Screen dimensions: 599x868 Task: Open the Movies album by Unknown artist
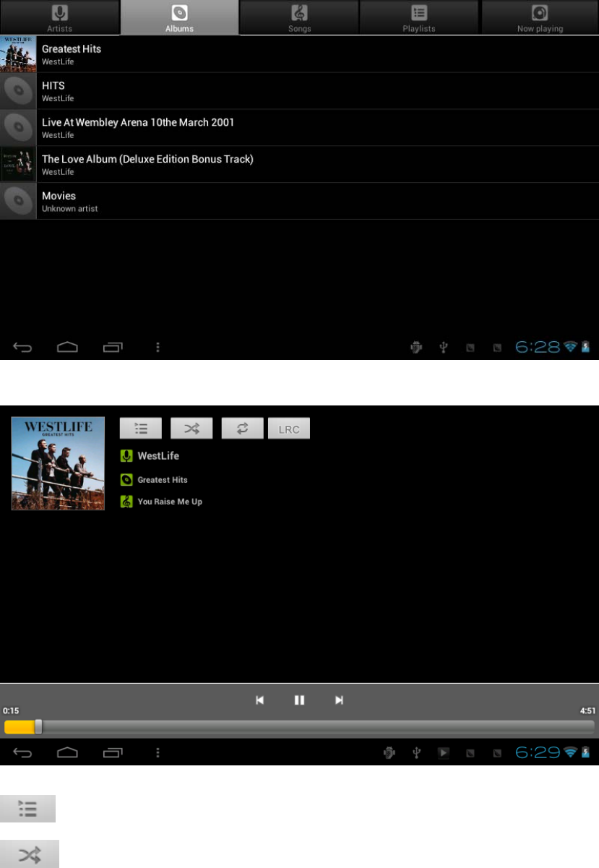[299, 201]
